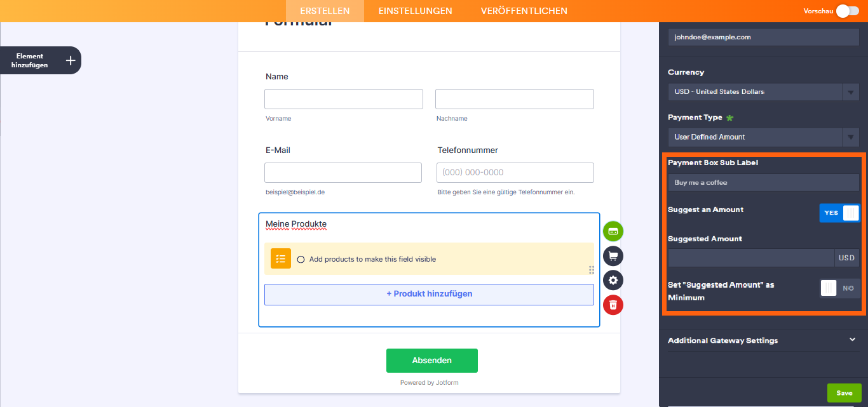
Task: Click the plus icon on Element hinzufügen
Action: click(71, 60)
